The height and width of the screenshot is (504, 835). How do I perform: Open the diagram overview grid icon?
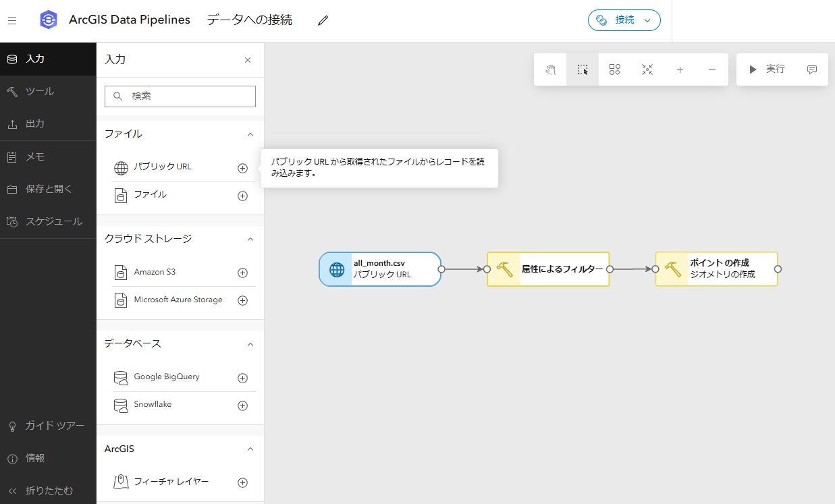tap(614, 69)
